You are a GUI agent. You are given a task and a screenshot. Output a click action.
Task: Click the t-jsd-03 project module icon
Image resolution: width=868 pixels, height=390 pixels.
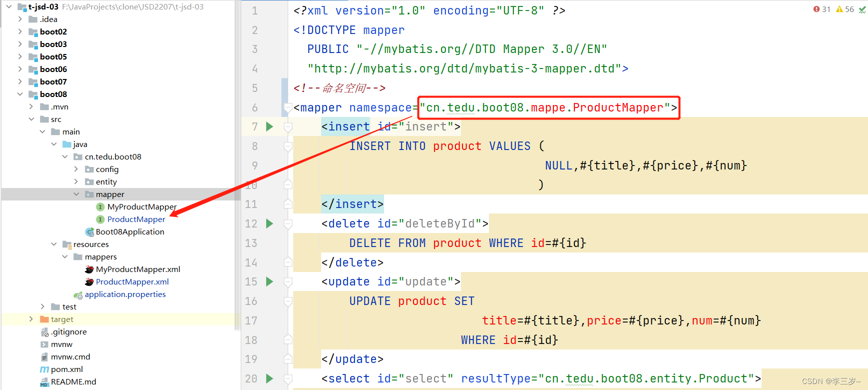[22, 7]
